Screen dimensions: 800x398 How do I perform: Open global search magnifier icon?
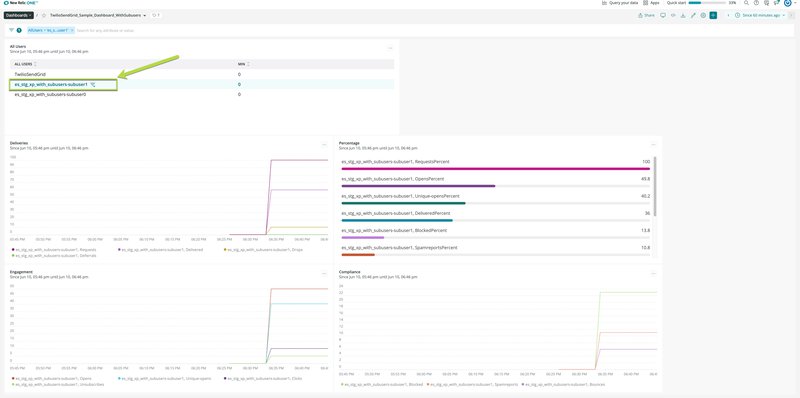(746, 3)
